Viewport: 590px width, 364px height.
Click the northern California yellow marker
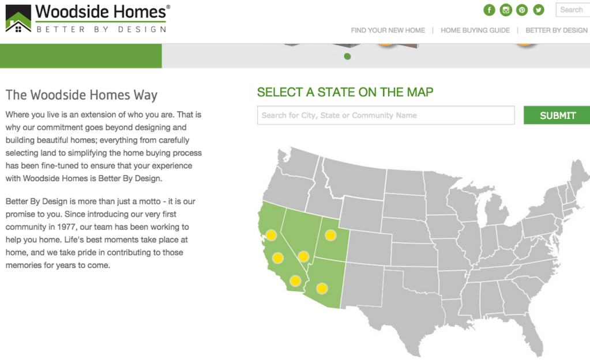271,234
